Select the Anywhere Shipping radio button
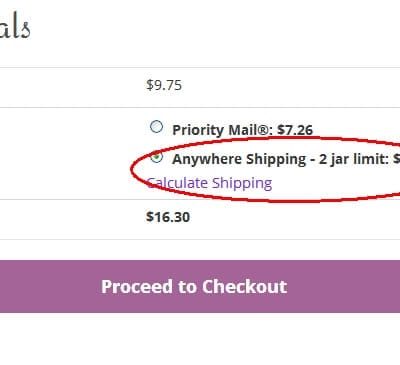 (156, 157)
